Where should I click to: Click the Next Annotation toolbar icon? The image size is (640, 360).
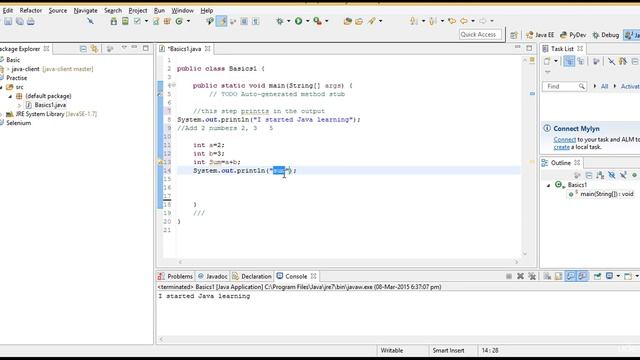pyautogui.click(x=414, y=21)
